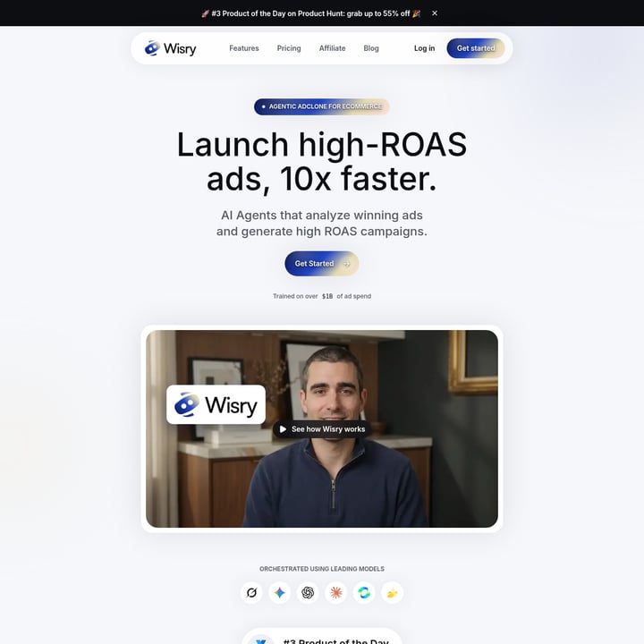Dismiss the Product Hunt promo banner
644x644 pixels.
point(435,13)
